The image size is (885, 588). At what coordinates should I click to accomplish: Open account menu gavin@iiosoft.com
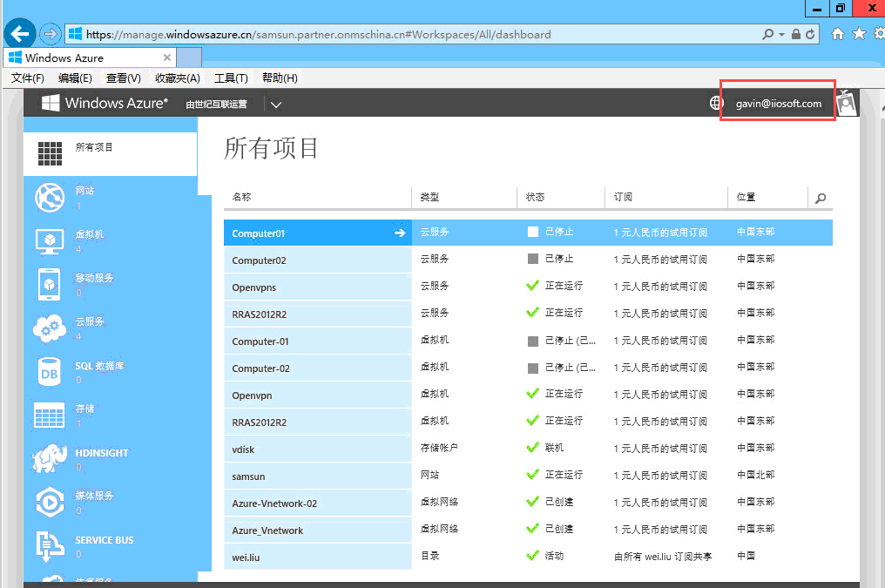click(x=779, y=104)
